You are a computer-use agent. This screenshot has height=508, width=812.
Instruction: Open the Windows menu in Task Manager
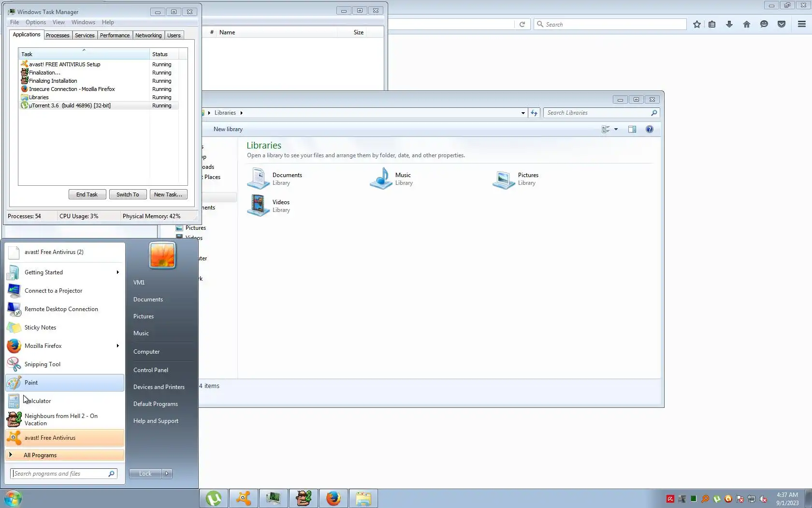[83, 22]
